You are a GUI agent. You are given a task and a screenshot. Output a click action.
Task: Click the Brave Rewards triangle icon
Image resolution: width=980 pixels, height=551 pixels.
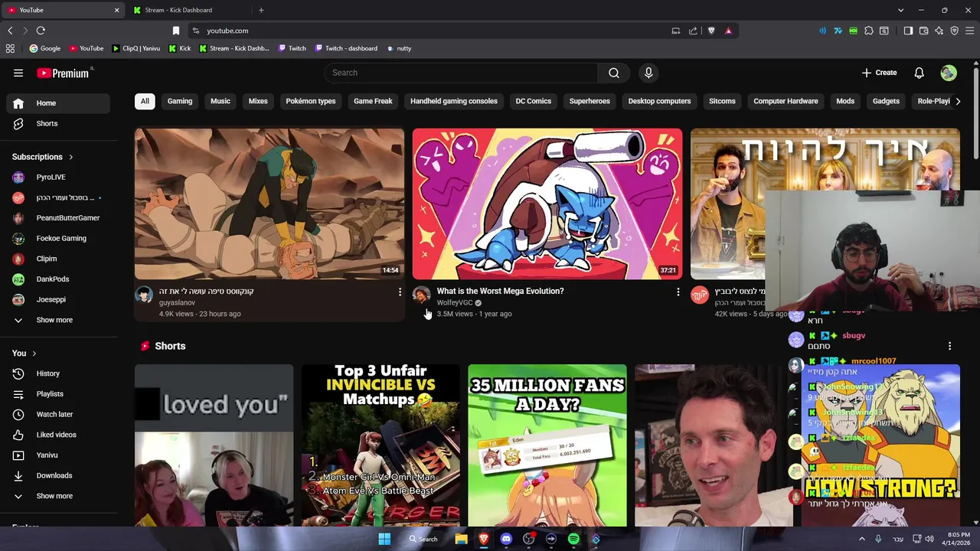(x=728, y=31)
